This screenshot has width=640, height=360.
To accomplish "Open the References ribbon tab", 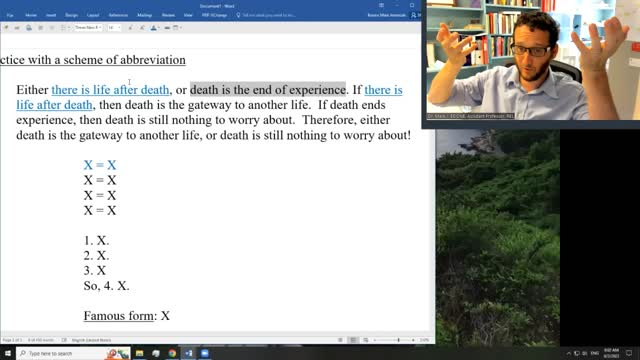I will pos(118,15).
